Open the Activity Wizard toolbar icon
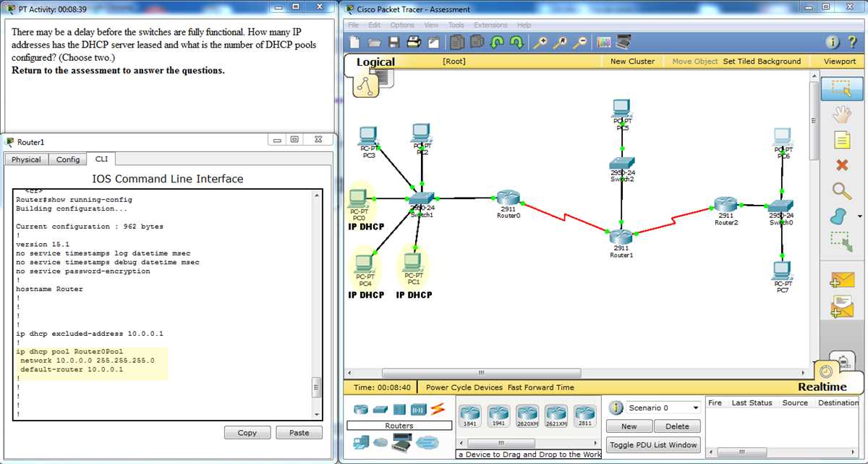Viewport: 868px width, 464px height. tap(434, 43)
